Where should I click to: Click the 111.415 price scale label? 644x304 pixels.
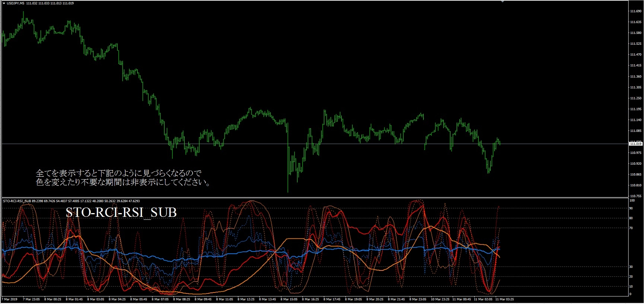click(x=635, y=65)
